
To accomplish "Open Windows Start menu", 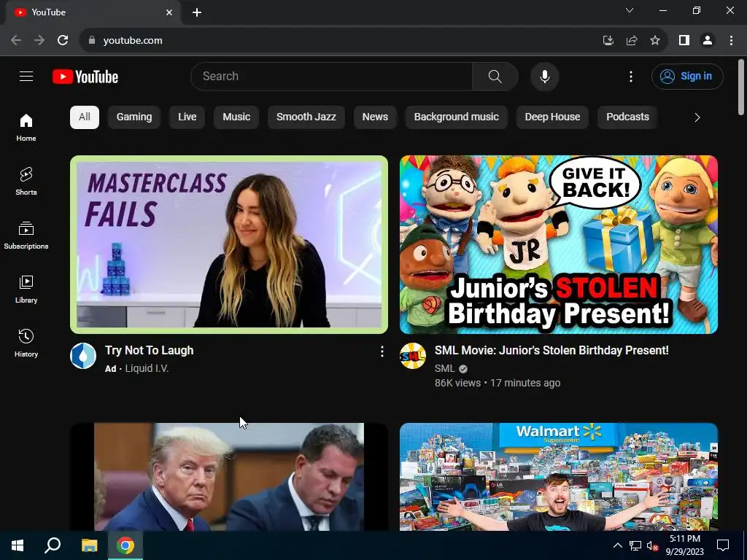I will [x=18, y=545].
